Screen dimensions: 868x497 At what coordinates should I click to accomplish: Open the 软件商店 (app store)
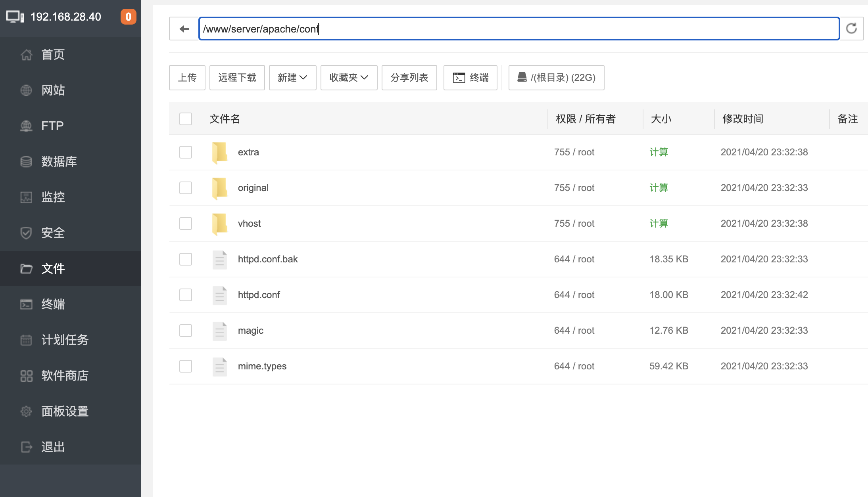pos(65,375)
